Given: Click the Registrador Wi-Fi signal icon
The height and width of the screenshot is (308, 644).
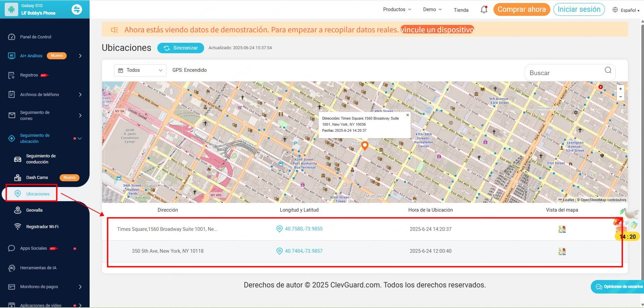Looking at the screenshot, I should (18, 226).
